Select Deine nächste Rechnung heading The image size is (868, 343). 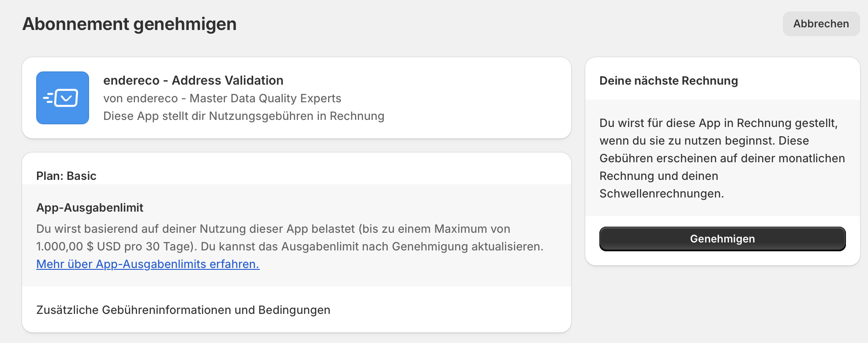pos(669,81)
